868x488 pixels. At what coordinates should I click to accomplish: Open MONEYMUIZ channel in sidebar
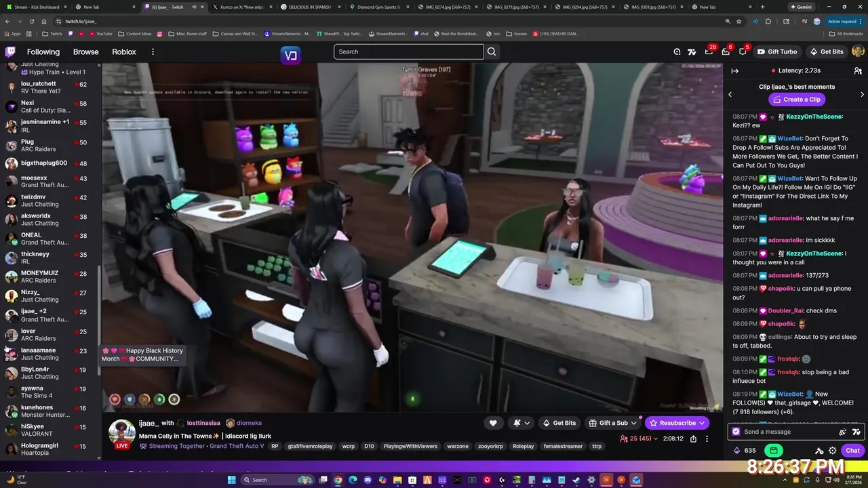coord(51,277)
